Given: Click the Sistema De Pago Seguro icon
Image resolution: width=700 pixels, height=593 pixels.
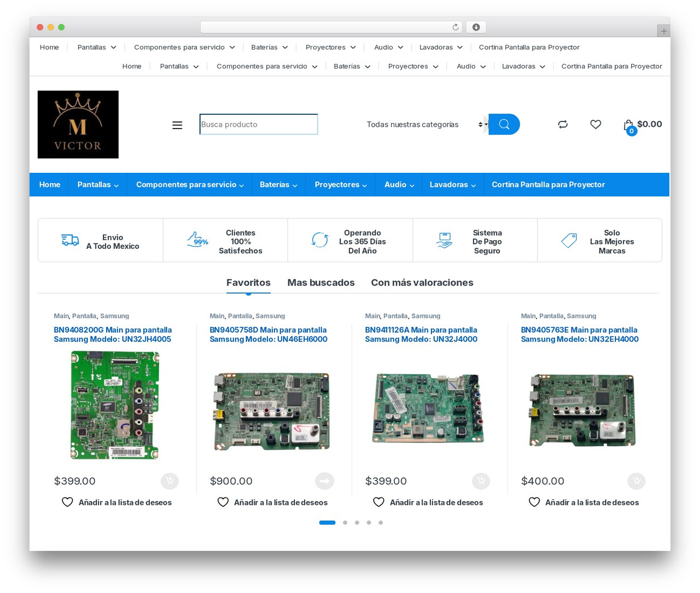Looking at the screenshot, I should click(x=445, y=240).
